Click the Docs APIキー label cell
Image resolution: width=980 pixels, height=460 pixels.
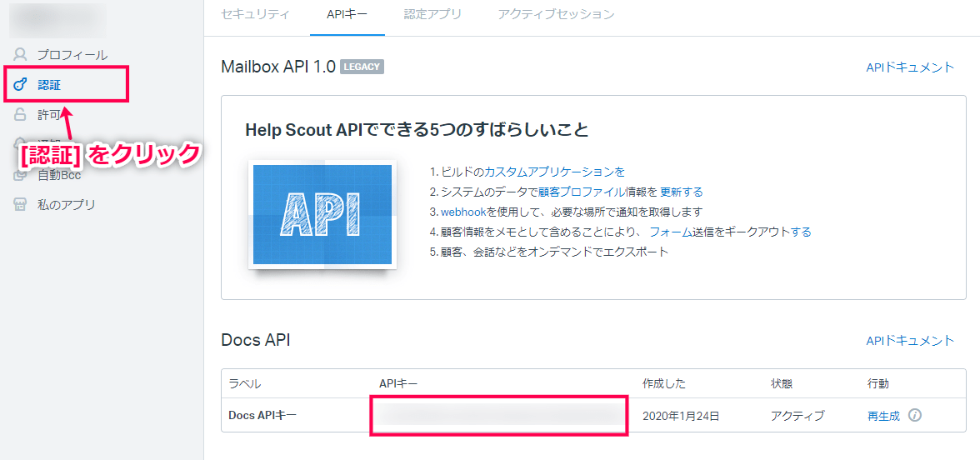pyautogui.click(x=262, y=415)
